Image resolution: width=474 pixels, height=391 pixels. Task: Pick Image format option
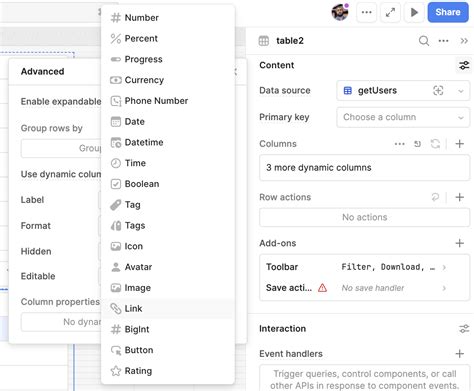(168, 288)
